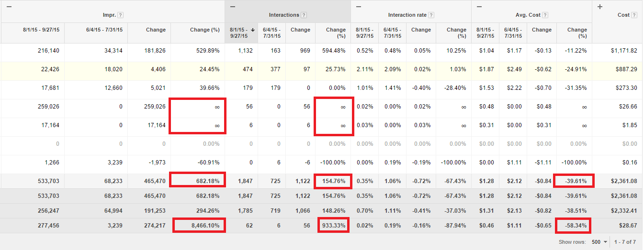Click the impressions value 22,426
This screenshot has width=644, height=250.
pos(50,69)
